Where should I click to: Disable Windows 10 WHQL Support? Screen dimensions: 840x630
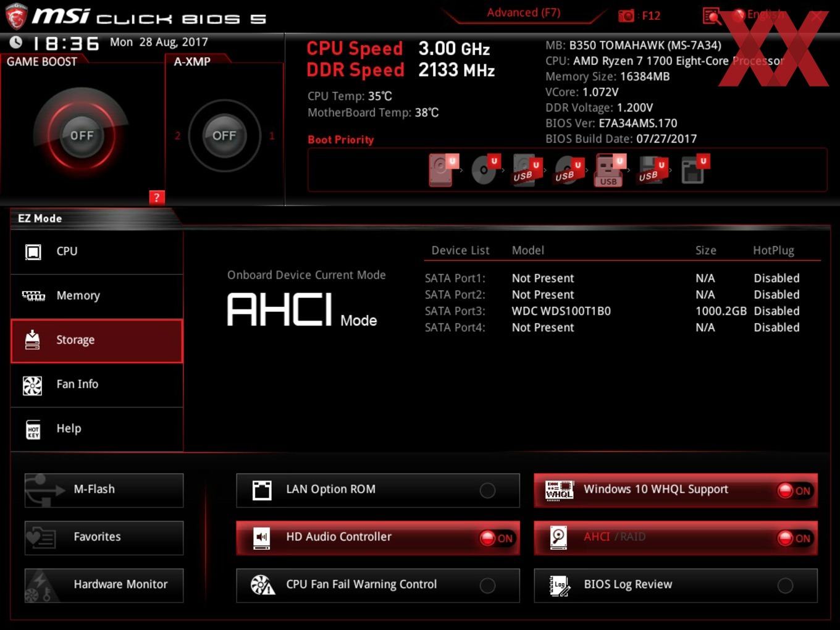pyautogui.click(x=676, y=490)
